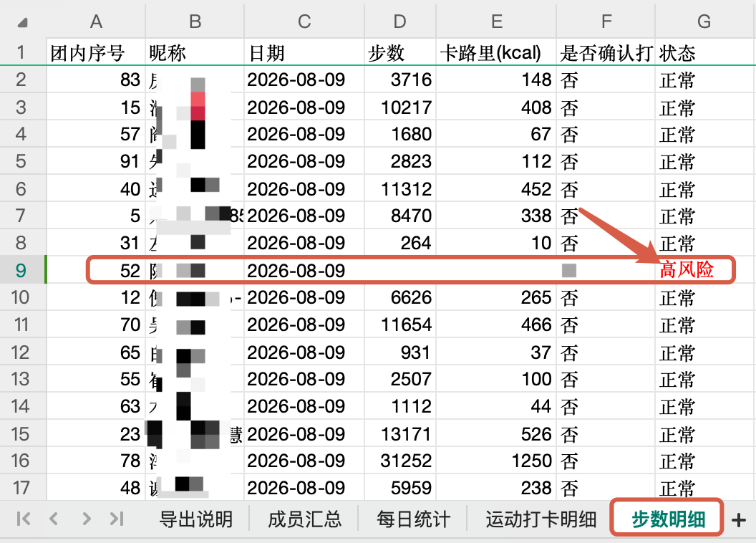Switch to 运动打卡明细 sheet tab
756x543 pixels.
pos(541,519)
